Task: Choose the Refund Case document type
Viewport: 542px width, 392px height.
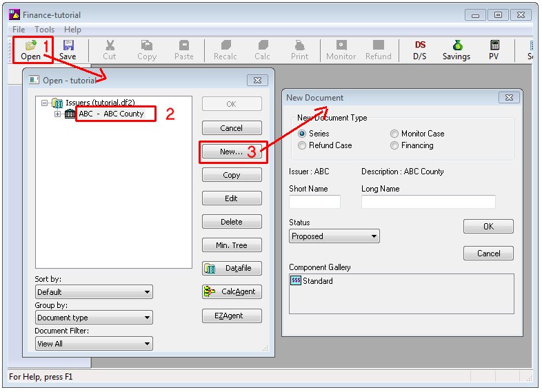Action: coord(302,145)
